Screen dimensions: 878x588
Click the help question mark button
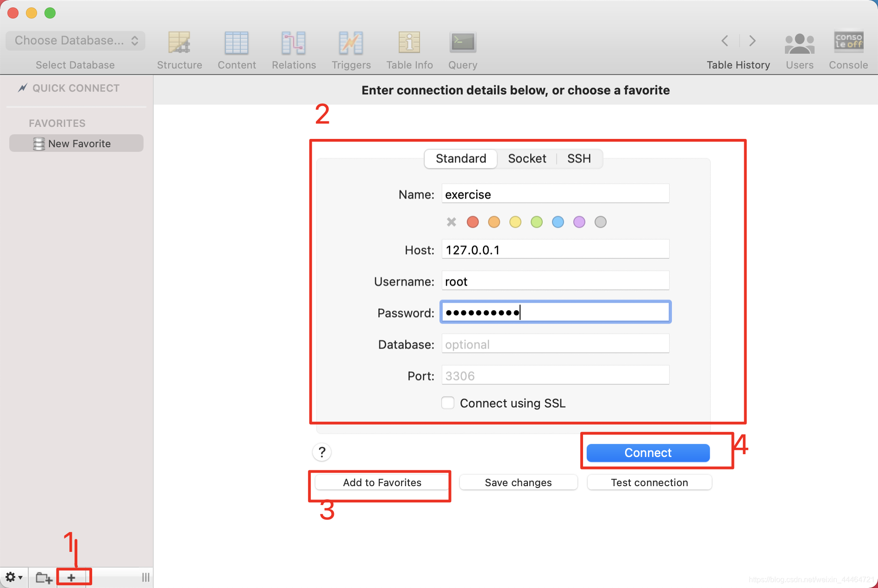coord(322,452)
